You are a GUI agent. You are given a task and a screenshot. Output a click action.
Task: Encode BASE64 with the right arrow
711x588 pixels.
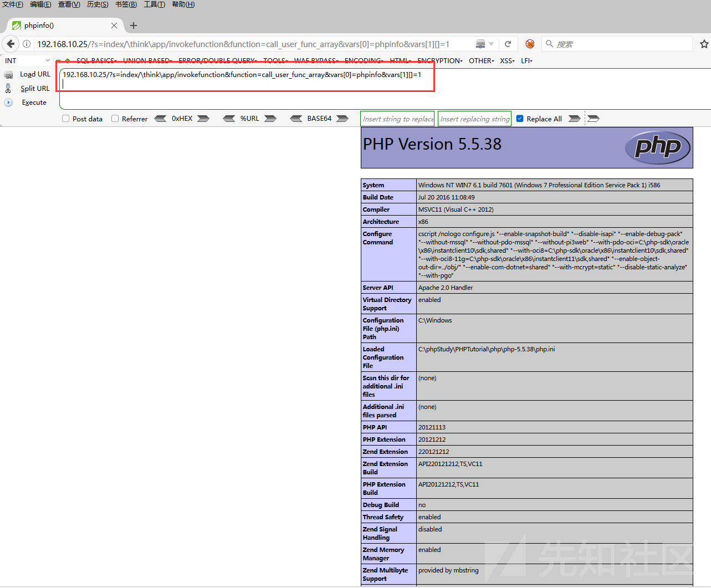click(342, 119)
